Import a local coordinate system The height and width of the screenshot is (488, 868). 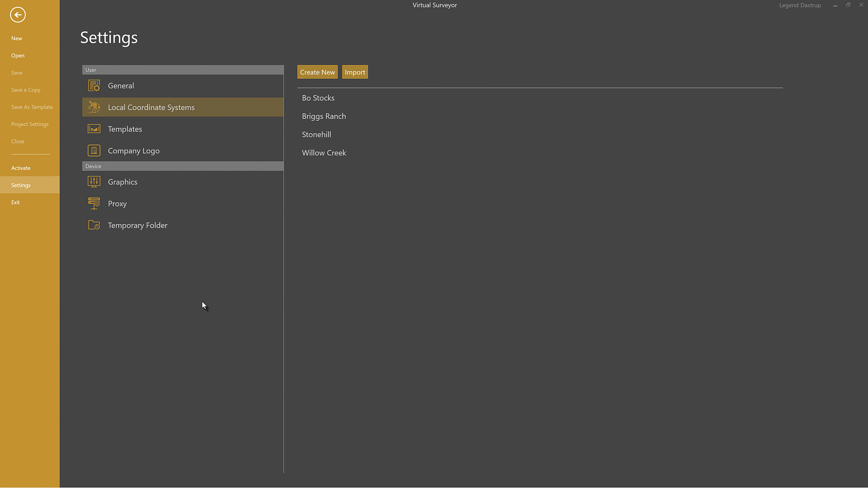click(355, 72)
